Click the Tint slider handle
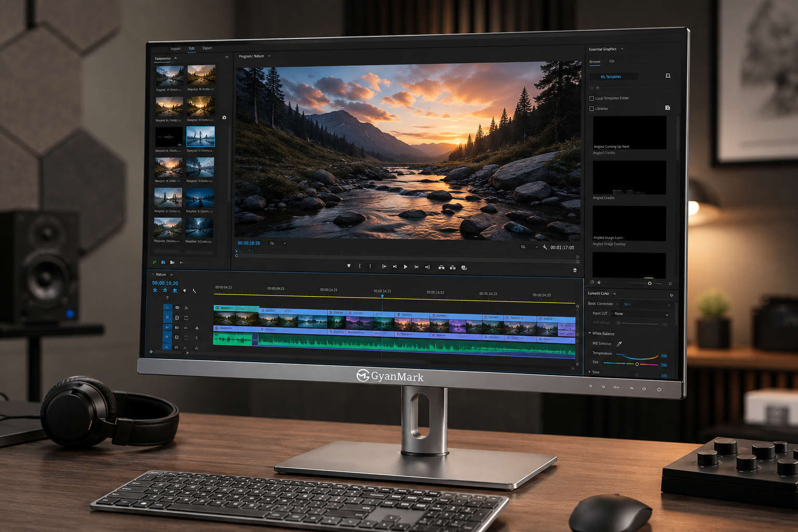The height and width of the screenshot is (532, 798). click(637, 364)
